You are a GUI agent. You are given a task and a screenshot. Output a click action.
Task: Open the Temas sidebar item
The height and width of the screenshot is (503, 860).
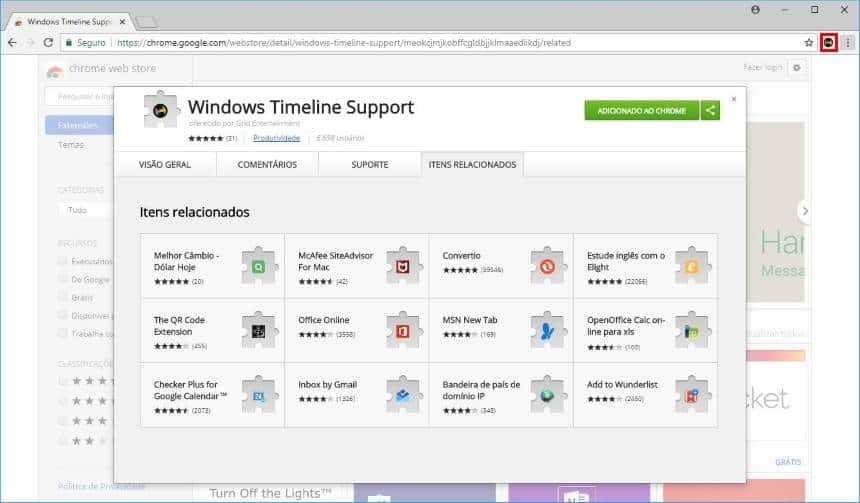coord(71,145)
